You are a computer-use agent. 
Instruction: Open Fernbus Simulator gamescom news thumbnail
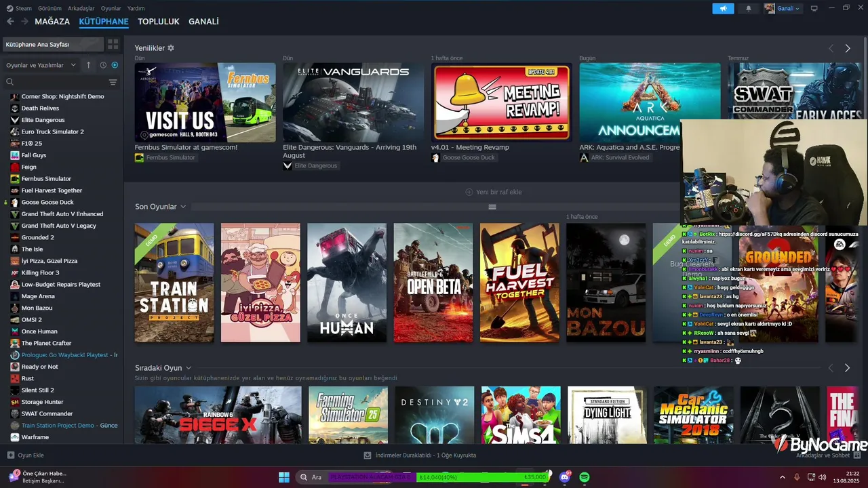point(205,102)
